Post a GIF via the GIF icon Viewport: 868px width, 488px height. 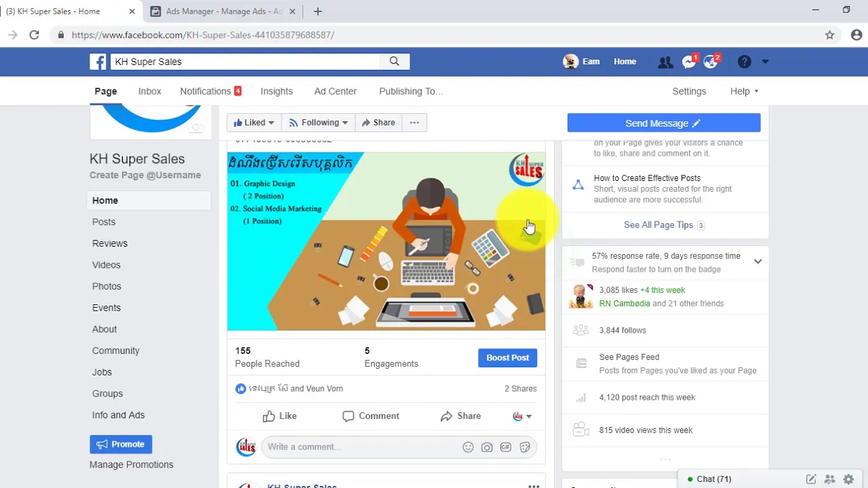pyautogui.click(x=506, y=447)
